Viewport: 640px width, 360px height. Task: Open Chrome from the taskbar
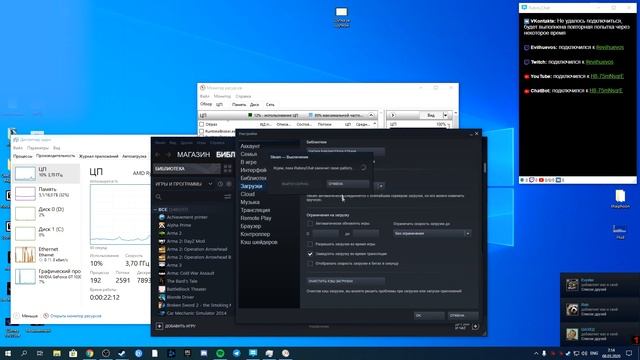89,353
